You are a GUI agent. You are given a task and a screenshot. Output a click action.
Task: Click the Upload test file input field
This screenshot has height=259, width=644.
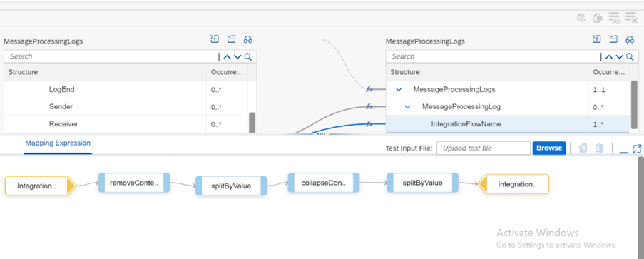484,148
